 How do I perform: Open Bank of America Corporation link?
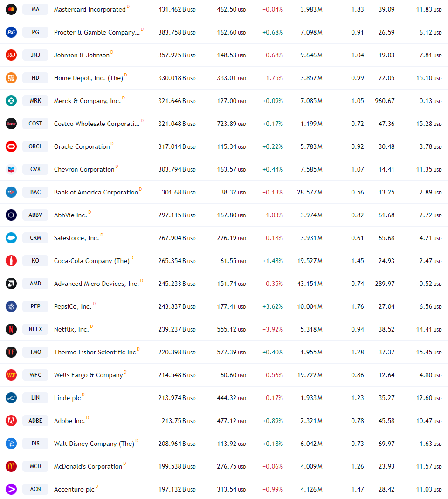coord(96,192)
